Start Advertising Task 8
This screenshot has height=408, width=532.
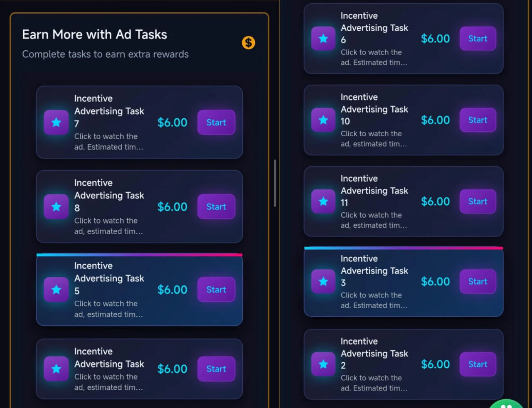[x=216, y=206]
